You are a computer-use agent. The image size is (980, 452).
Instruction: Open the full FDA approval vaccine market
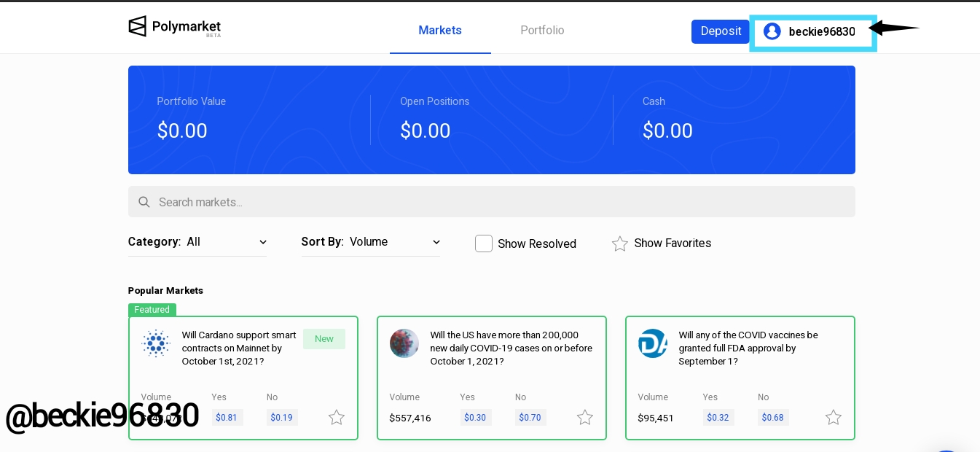[x=749, y=348]
